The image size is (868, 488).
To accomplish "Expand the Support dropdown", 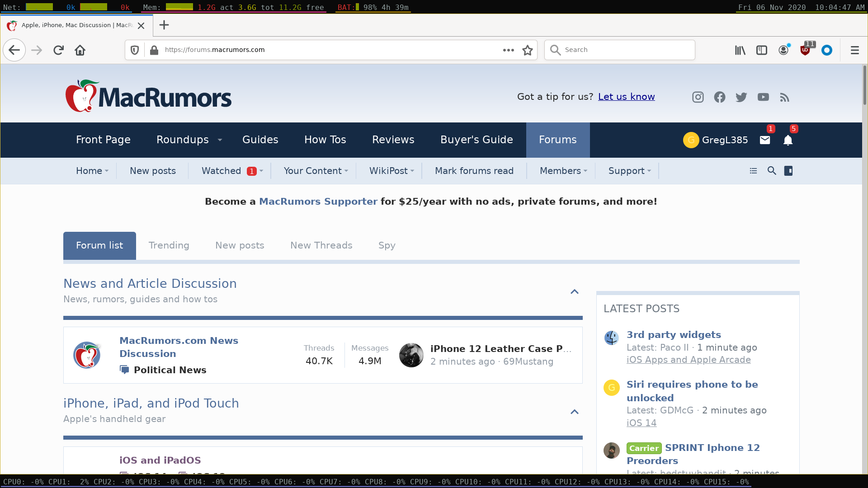I will pyautogui.click(x=649, y=171).
